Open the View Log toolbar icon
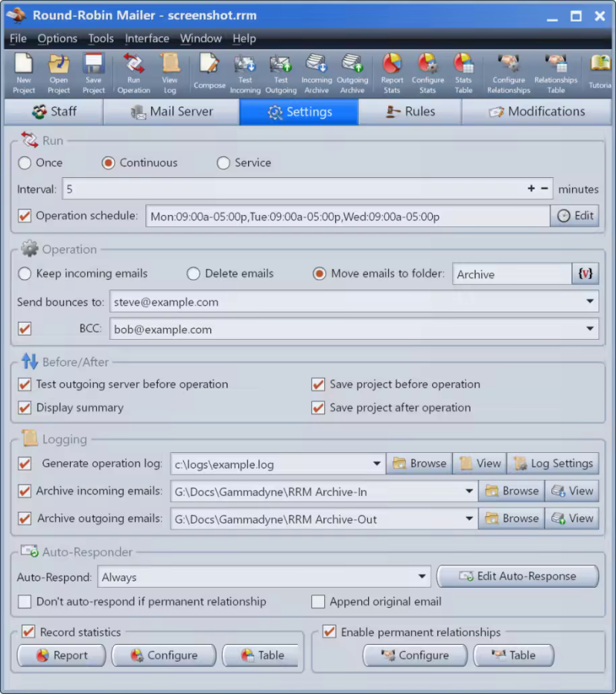 click(169, 73)
